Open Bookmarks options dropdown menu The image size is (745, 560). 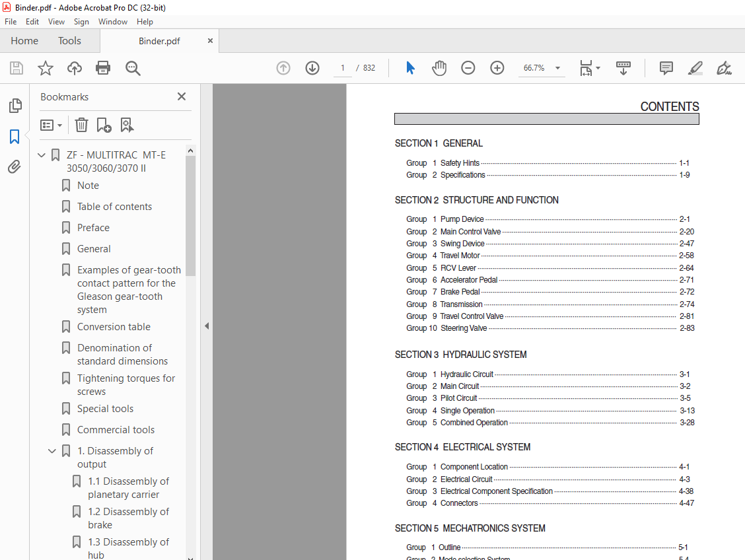point(52,125)
